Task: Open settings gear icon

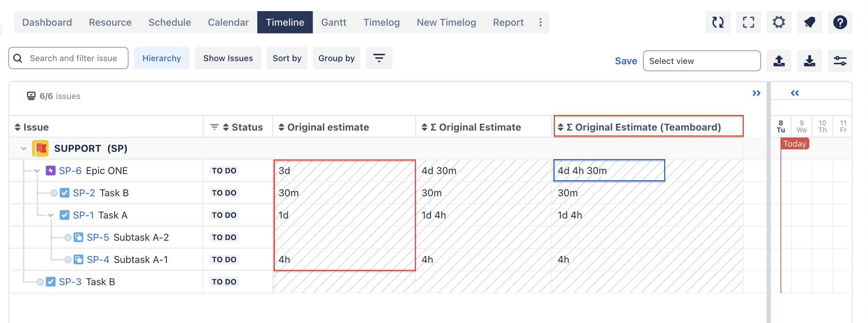Action: point(779,22)
